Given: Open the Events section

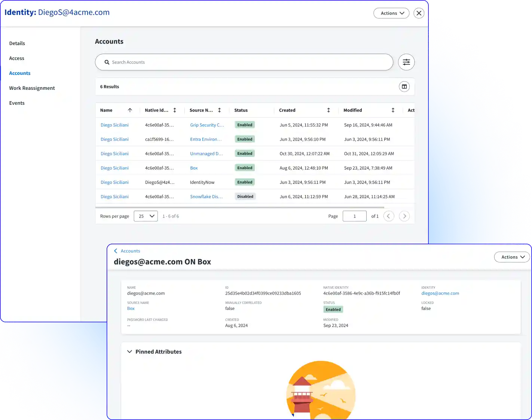Looking at the screenshot, I should point(17,103).
